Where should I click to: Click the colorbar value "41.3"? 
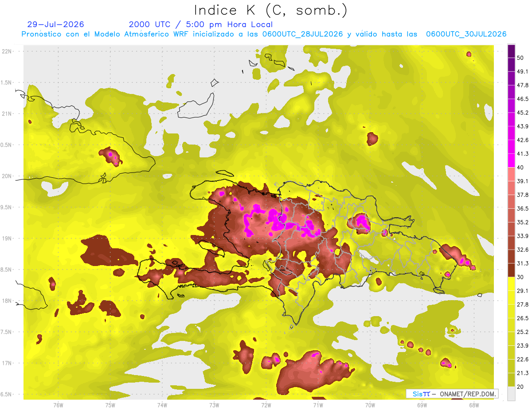pyautogui.click(x=523, y=154)
